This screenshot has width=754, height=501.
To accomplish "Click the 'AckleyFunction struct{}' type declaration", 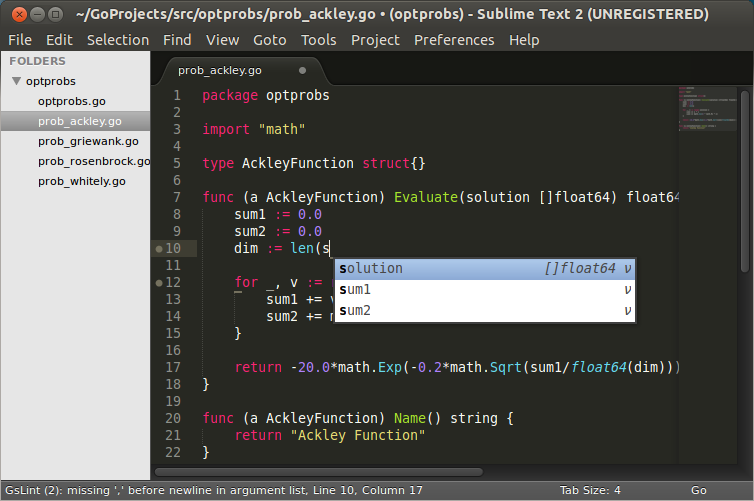I will [333, 163].
